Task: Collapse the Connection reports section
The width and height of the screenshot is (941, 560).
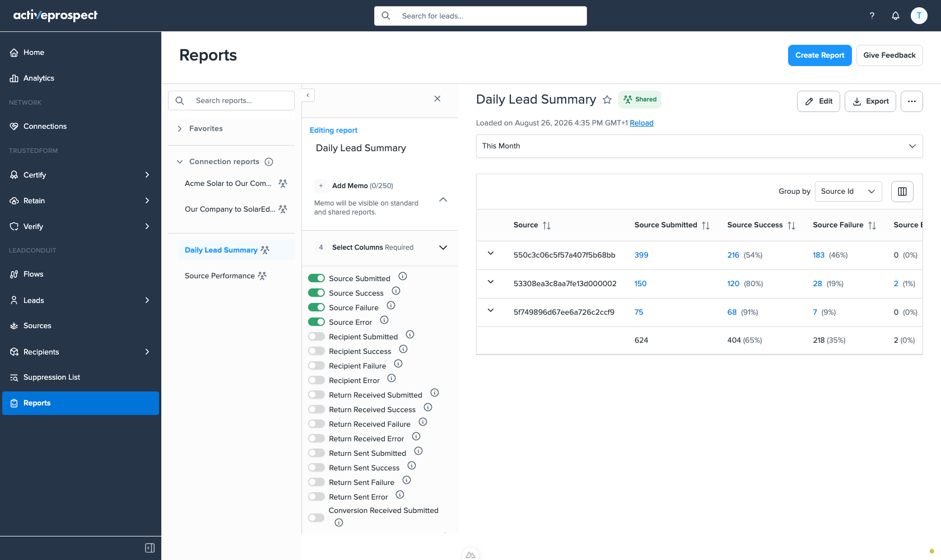Action: (180, 162)
